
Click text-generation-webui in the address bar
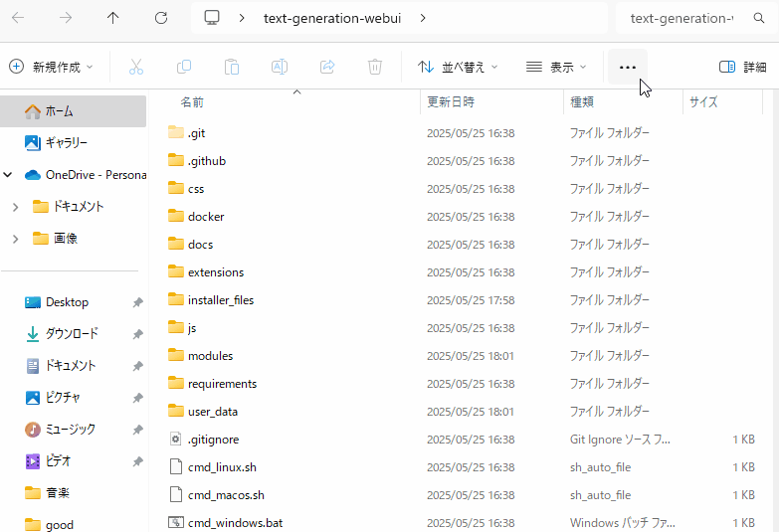[332, 18]
